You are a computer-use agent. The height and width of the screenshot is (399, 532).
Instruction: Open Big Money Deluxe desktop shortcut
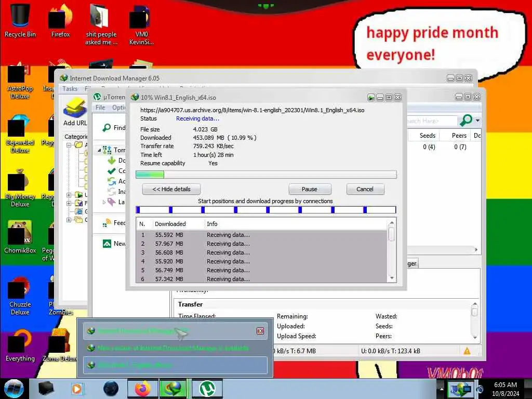[x=20, y=188]
